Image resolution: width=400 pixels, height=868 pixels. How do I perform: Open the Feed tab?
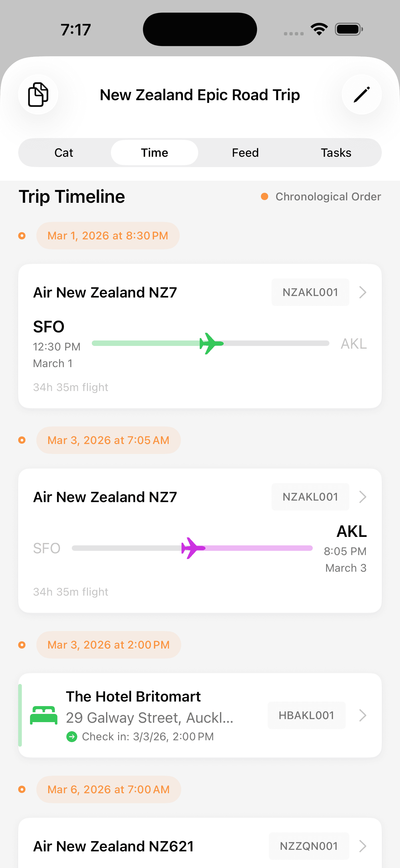coord(245,153)
